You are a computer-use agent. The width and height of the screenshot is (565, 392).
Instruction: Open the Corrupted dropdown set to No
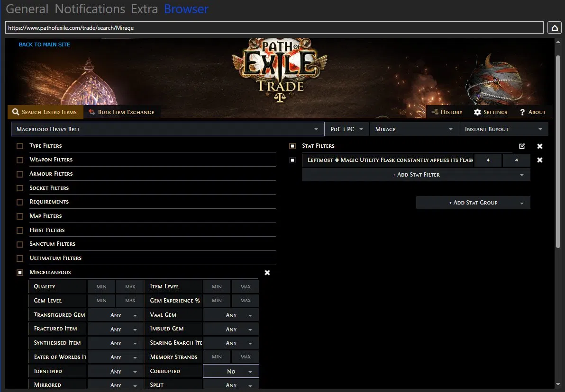[231, 371]
